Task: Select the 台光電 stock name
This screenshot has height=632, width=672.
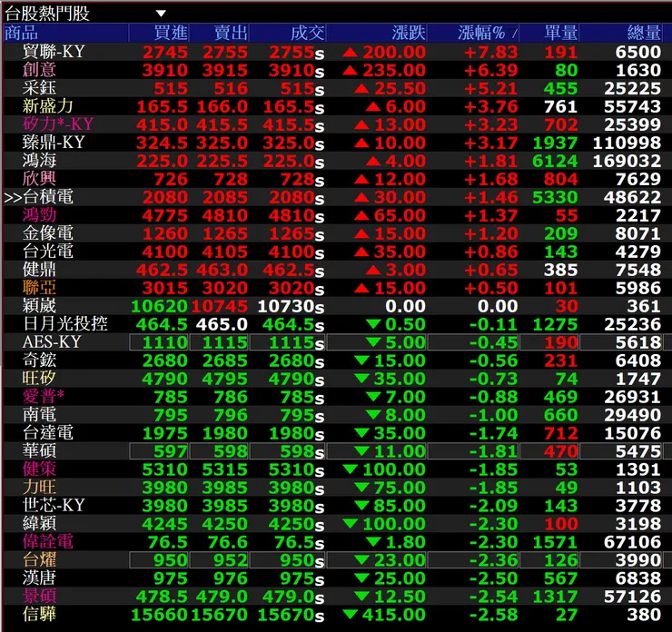Action: [x=47, y=252]
